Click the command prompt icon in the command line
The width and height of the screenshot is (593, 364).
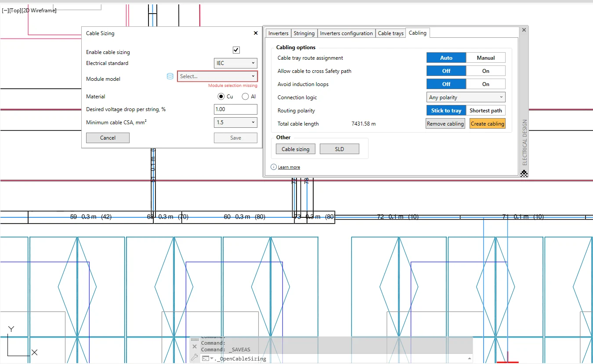205,358
